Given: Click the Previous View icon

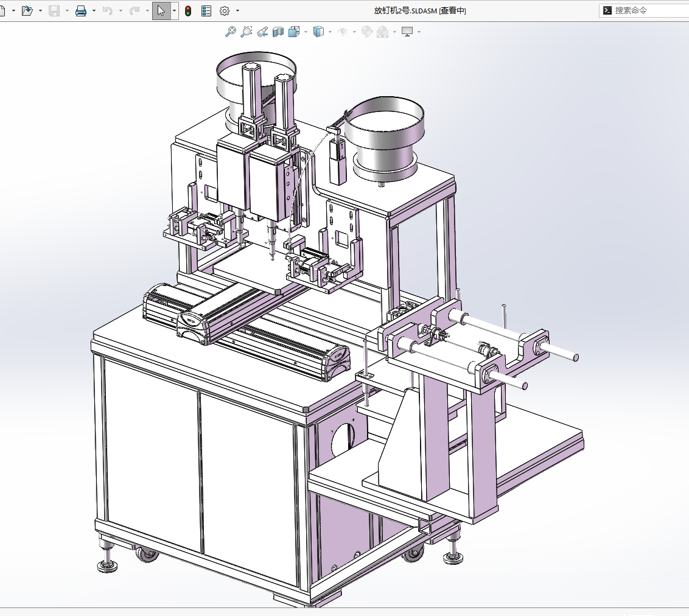Looking at the screenshot, I should pyautogui.click(x=262, y=32).
